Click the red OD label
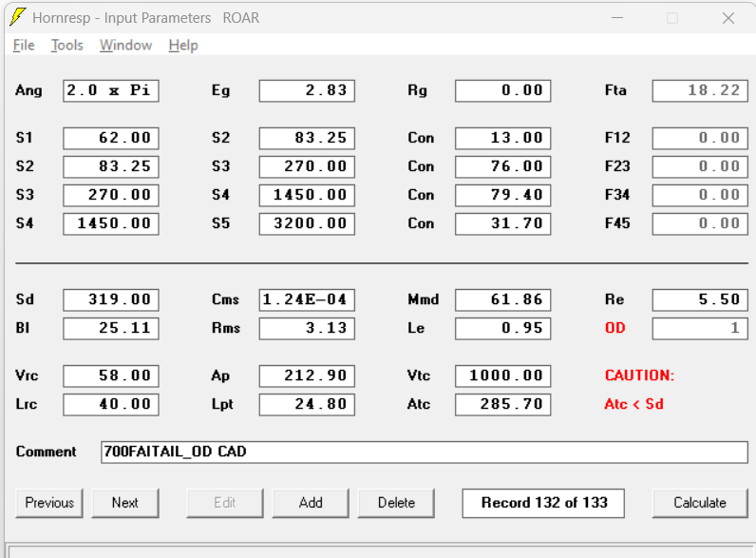756x558 pixels. (x=614, y=328)
